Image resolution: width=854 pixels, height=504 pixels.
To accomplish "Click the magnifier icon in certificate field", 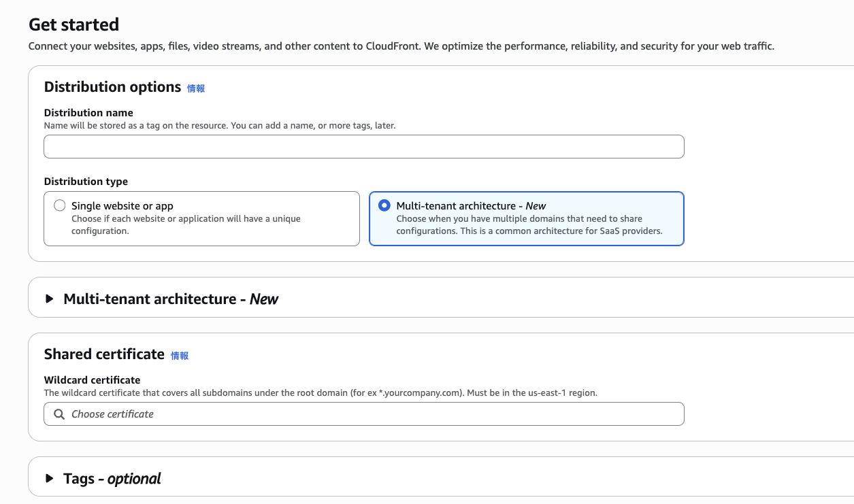I will [x=59, y=414].
